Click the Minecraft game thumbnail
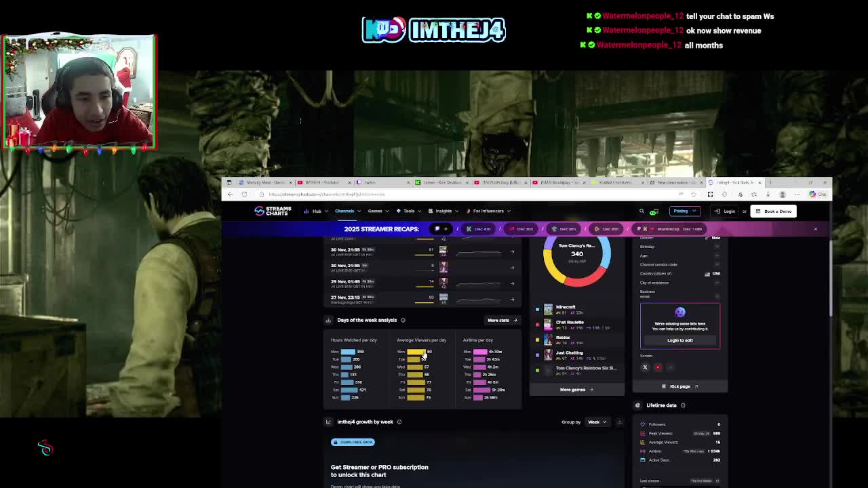Image resolution: width=868 pixels, height=488 pixels. tap(548, 309)
